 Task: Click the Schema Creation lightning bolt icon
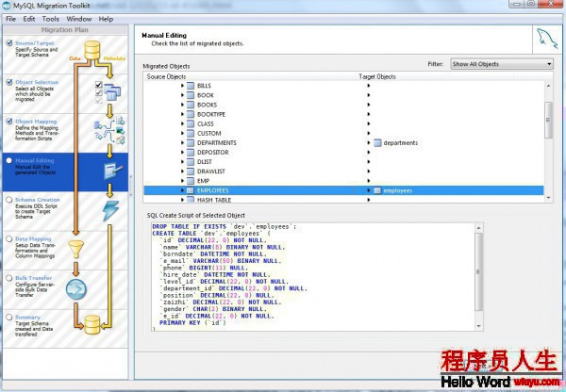click(110, 210)
